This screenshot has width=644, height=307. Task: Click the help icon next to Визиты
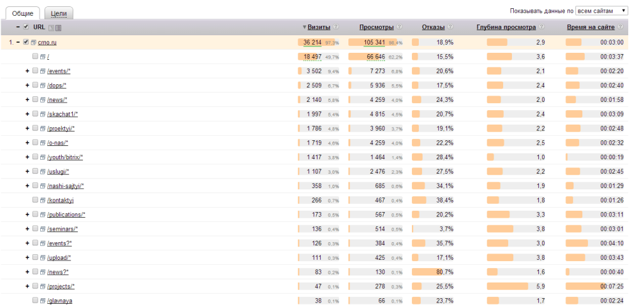336,27
